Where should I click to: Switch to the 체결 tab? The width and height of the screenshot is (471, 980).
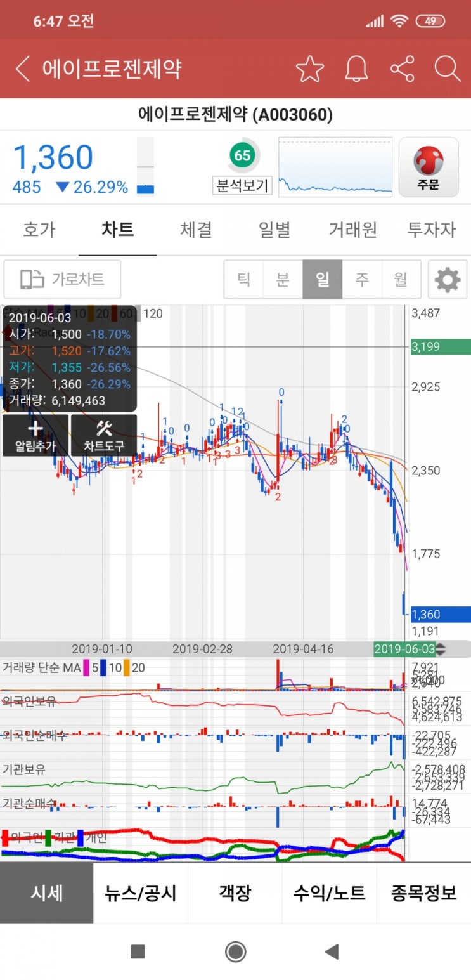click(196, 230)
